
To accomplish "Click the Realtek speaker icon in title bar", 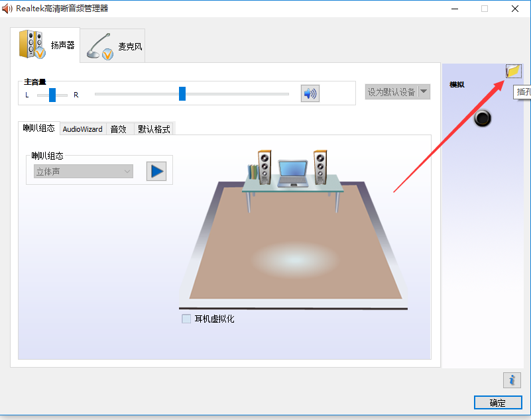I will coord(7,9).
